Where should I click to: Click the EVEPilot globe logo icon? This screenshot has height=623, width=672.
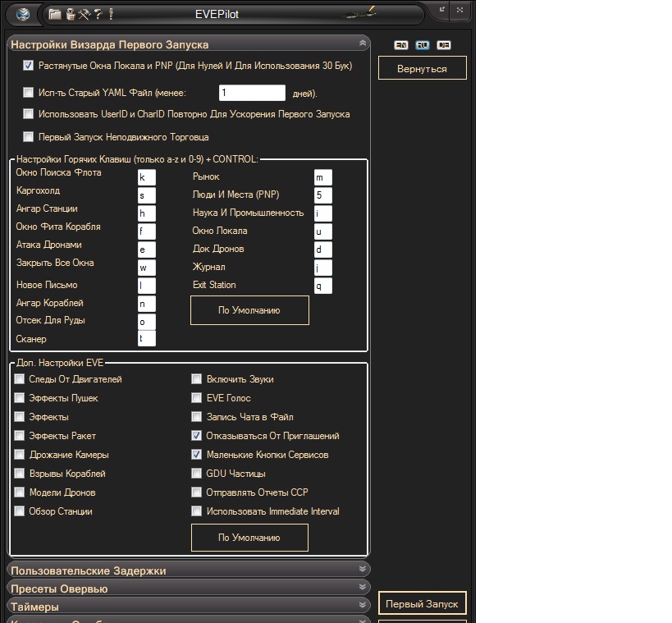23,14
